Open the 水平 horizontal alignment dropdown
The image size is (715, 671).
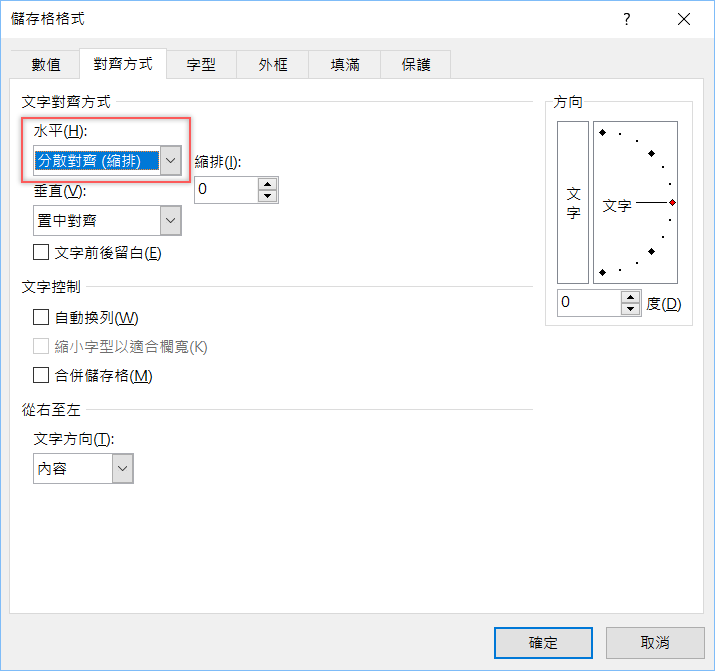pos(170,160)
